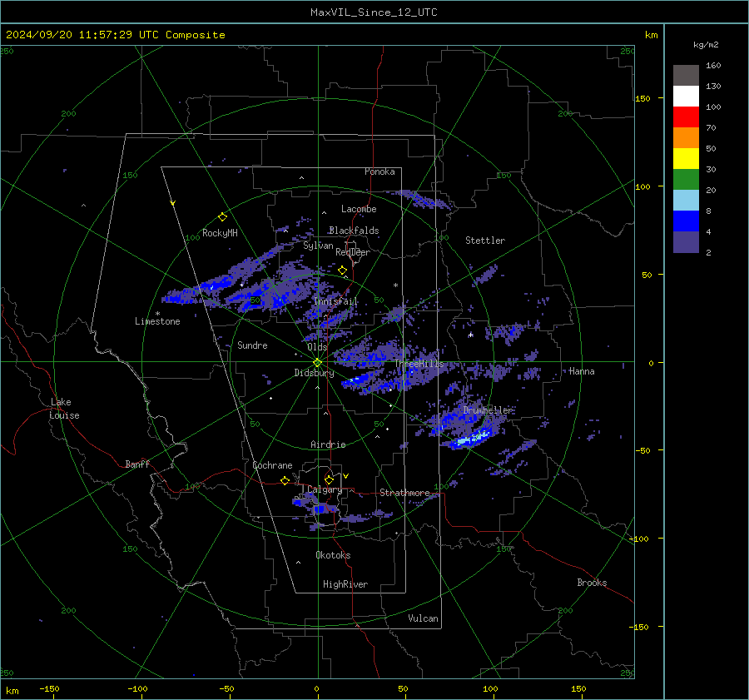Click the HighRiver town label

coord(345,584)
